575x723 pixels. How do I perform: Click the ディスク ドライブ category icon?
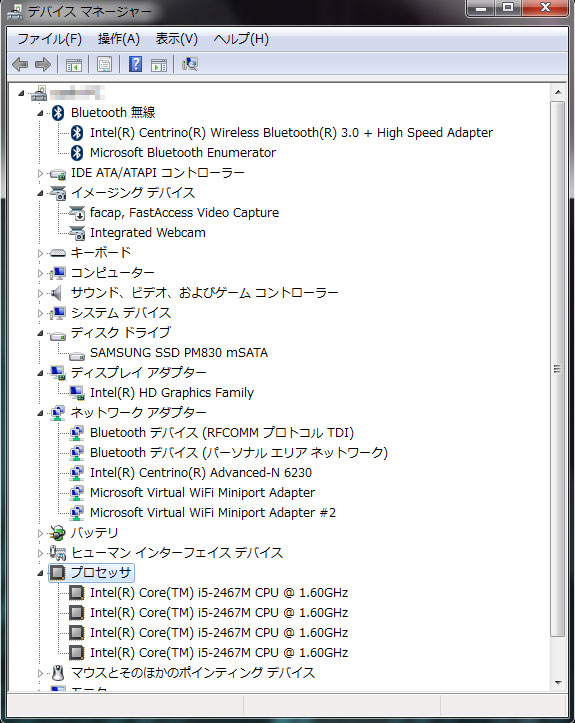point(58,334)
